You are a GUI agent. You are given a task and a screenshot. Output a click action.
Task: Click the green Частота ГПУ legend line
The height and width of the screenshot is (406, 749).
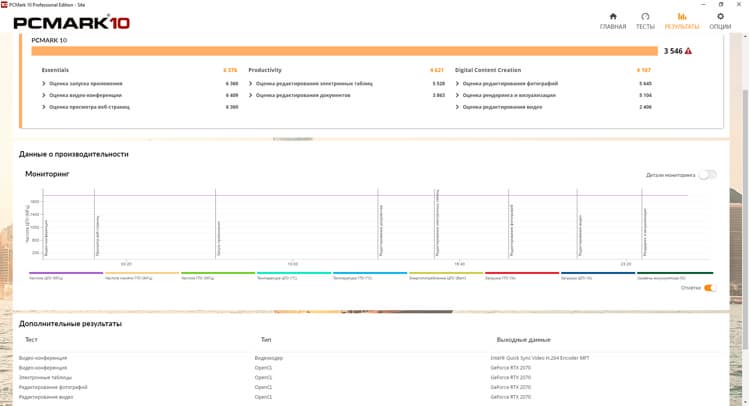point(218,273)
